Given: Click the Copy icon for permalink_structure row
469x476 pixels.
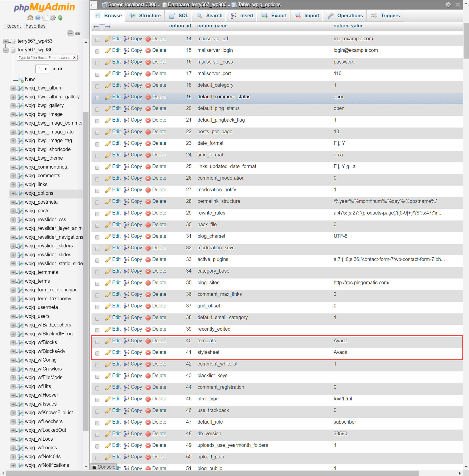Looking at the screenshot, I should (x=127, y=201).
